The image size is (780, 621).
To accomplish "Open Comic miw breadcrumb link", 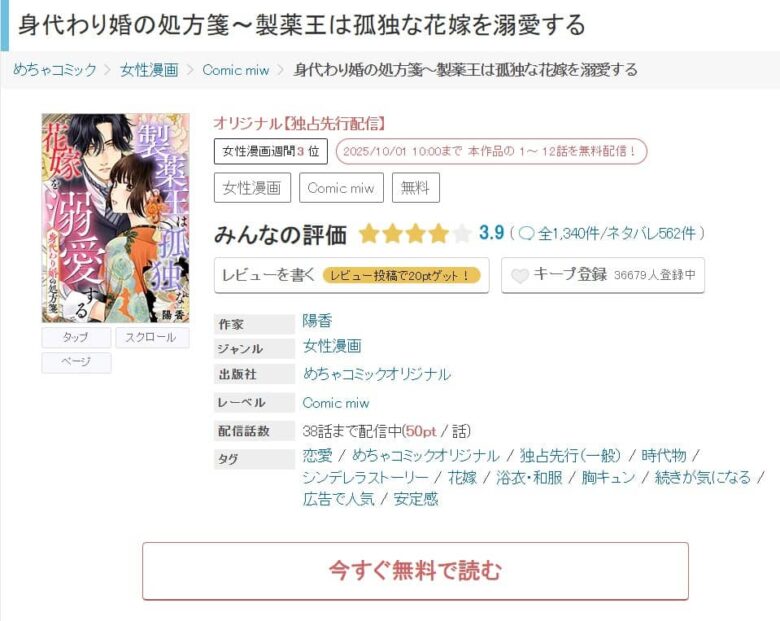I will coord(236,70).
